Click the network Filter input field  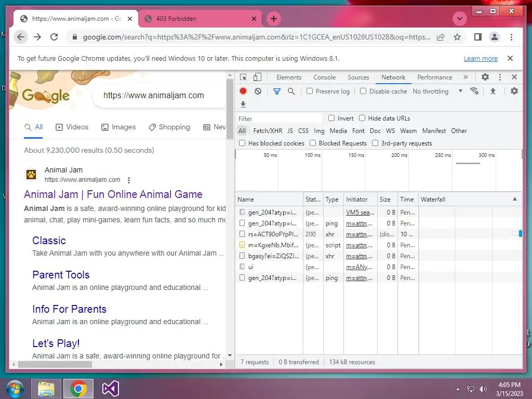(278, 119)
